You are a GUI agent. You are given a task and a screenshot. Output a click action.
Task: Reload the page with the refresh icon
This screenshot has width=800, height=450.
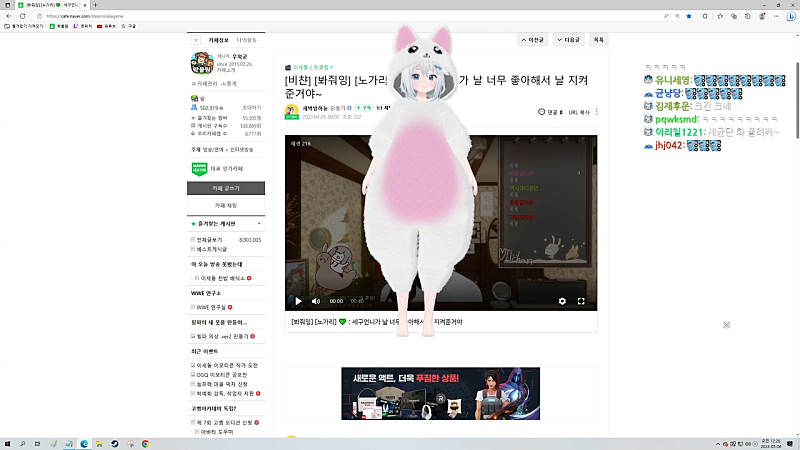click(x=22, y=16)
